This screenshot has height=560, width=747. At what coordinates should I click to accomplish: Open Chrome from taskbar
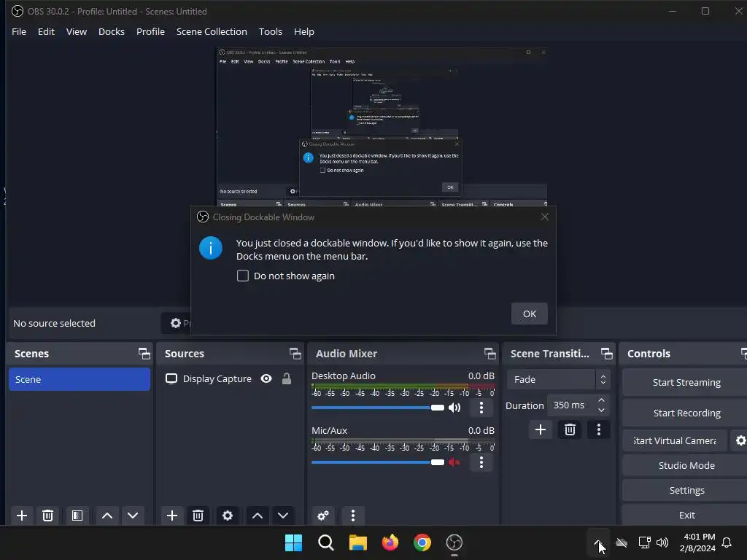point(422,542)
